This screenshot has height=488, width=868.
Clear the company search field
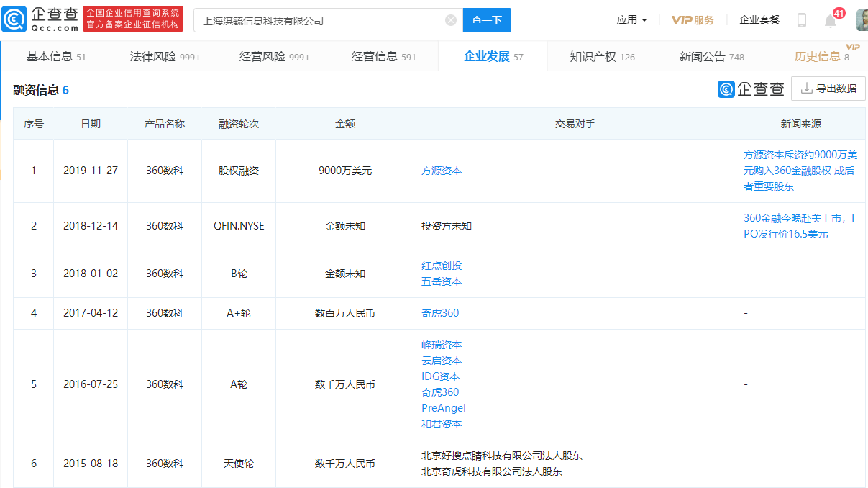[451, 20]
